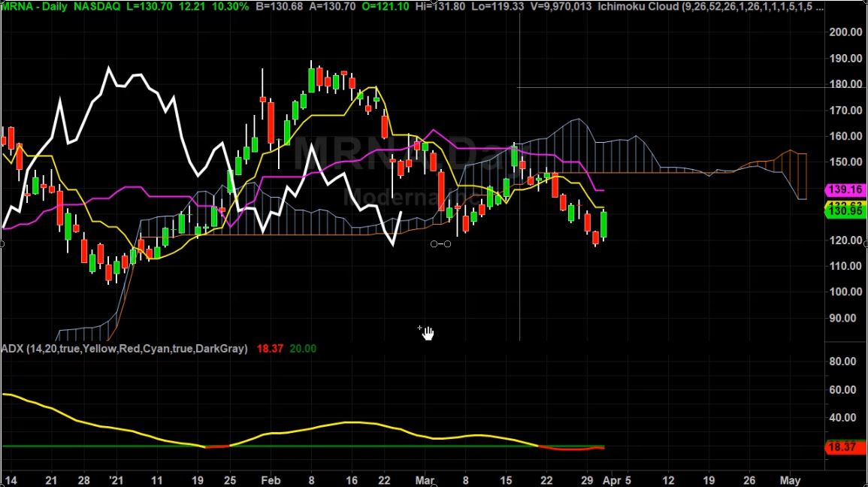This screenshot has width=868, height=487.
Task: Open the ADX indicator settings label
Action: [125, 349]
